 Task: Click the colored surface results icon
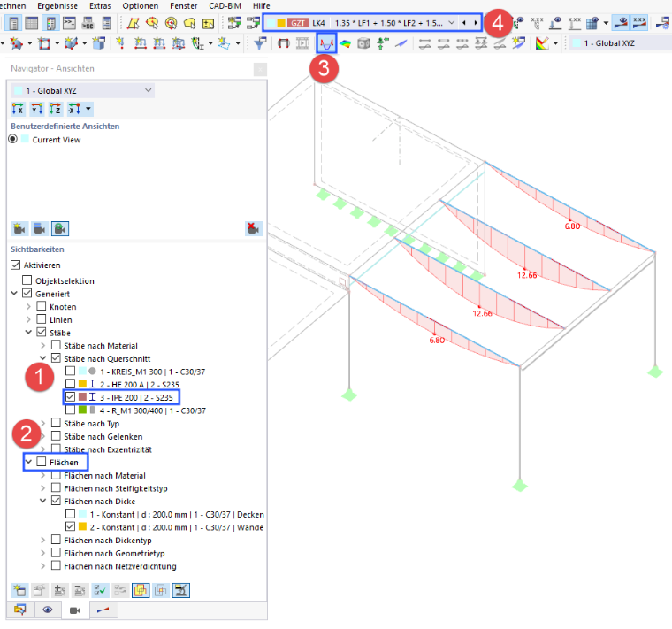[x=346, y=43]
